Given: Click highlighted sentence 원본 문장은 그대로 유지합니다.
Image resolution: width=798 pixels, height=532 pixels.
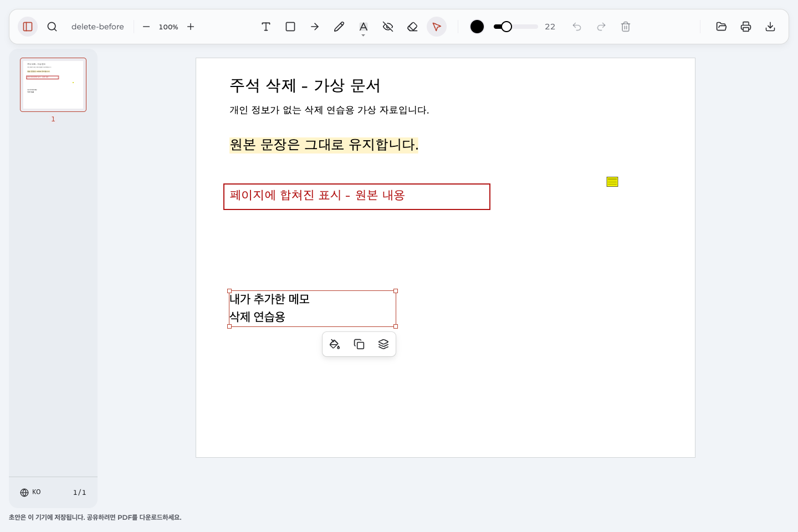Looking at the screenshot, I should pyautogui.click(x=324, y=145).
